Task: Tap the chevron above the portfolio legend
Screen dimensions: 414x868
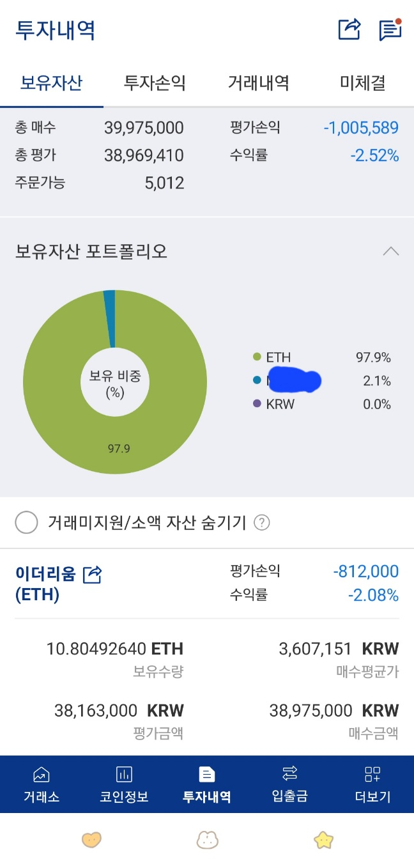Action: [390, 251]
